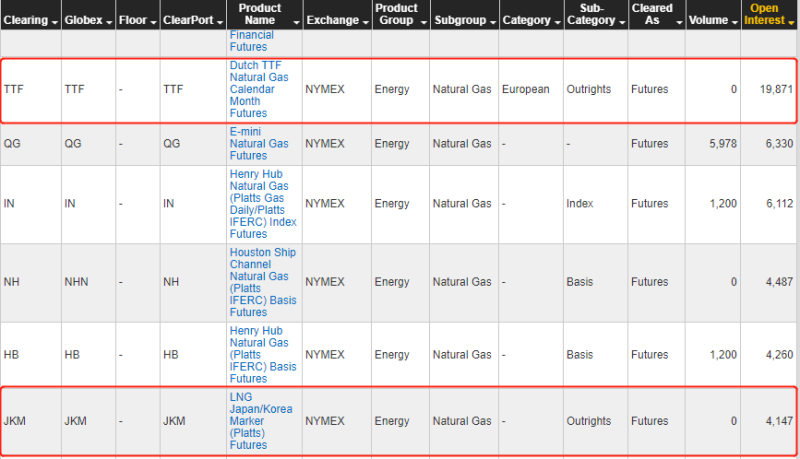Screen dimensions: 800x459
Task: Click the highlighted Open Interest header
Action: click(x=769, y=14)
